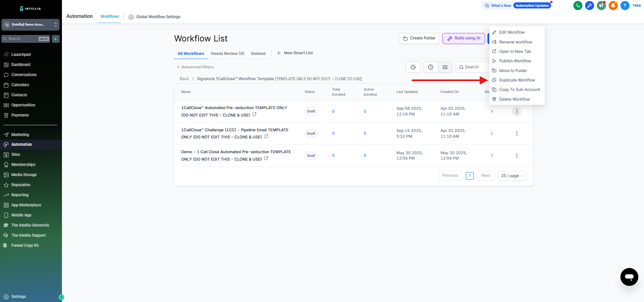644x302 pixels.
Task: Open the Intellia Demo Account switcher
Action: pyautogui.click(x=30, y=25)
